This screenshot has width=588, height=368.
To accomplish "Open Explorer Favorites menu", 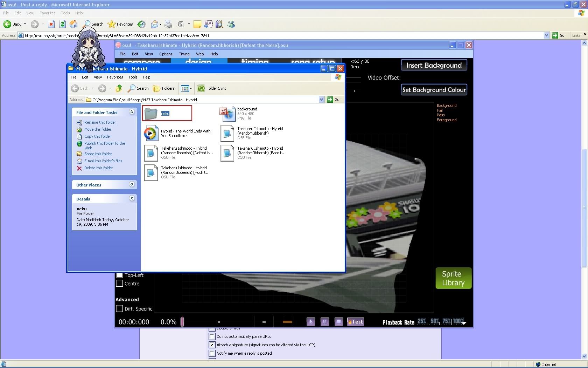I will click(x=115, y=77).
